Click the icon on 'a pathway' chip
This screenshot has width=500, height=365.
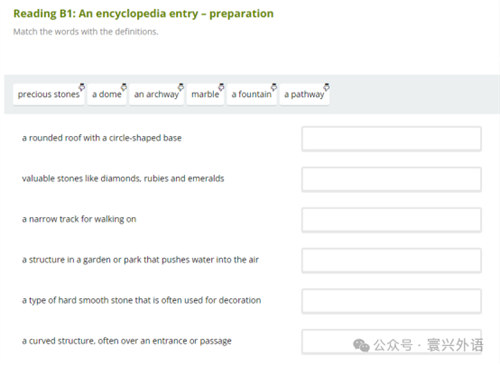click(x=326, y=87)
